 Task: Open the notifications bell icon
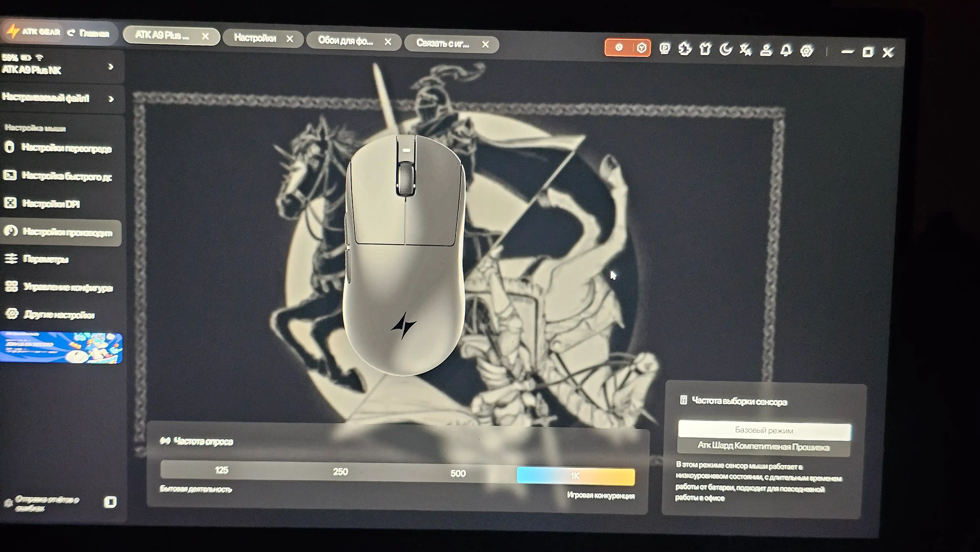(786, 51)
